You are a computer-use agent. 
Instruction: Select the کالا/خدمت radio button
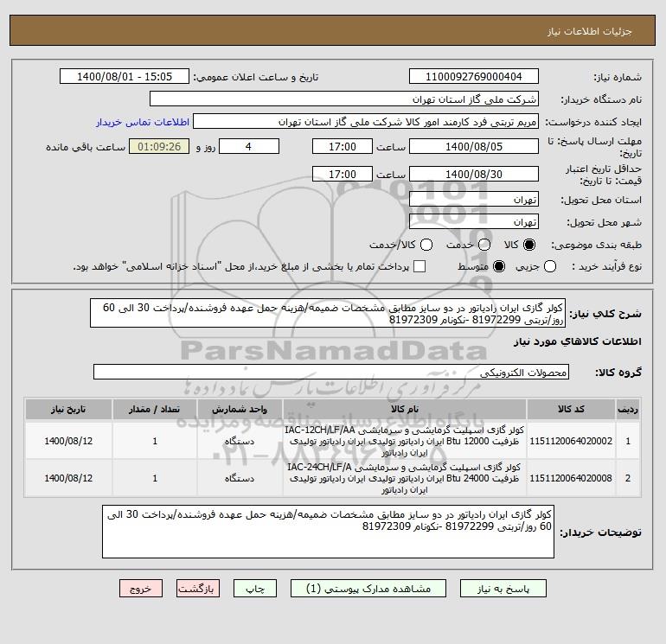(x=426, y=245)
